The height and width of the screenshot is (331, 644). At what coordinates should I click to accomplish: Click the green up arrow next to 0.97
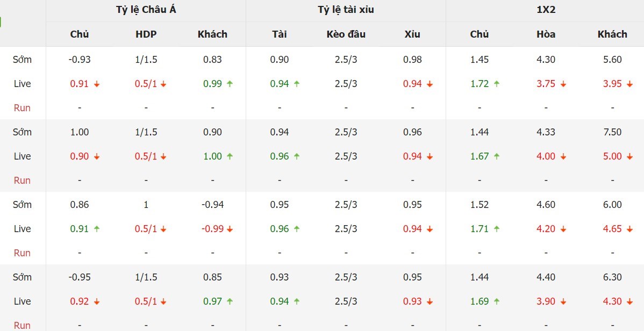coord(230,302)
